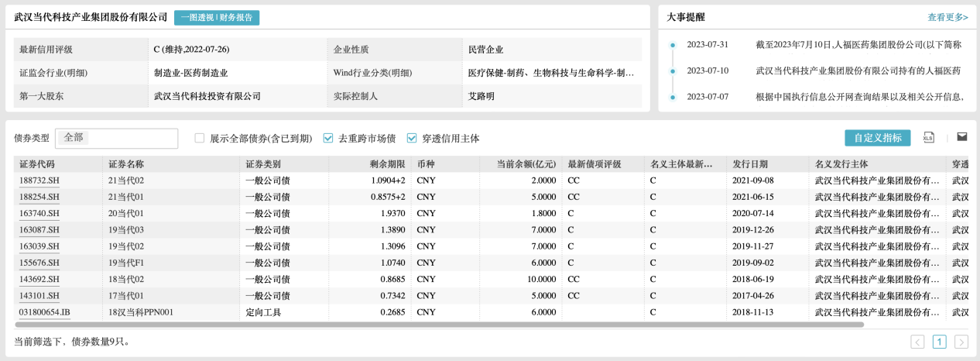Open 查看更多 link in 大事提醒

coord(947,17)
